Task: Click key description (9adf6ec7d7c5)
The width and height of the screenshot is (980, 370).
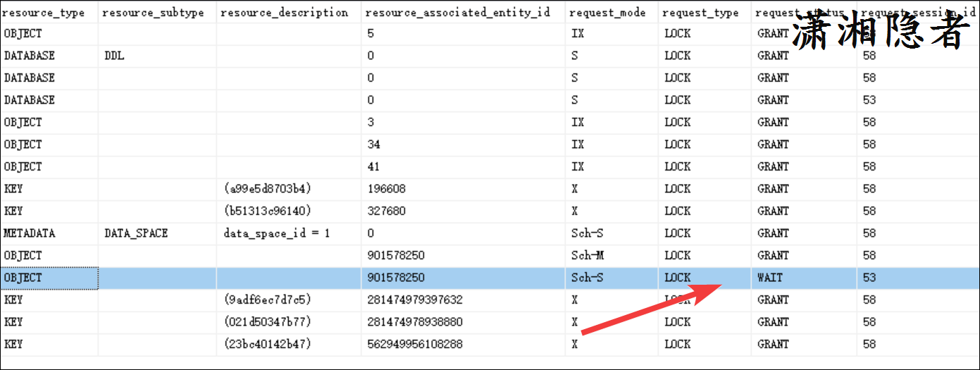Action: pos(268,300)
